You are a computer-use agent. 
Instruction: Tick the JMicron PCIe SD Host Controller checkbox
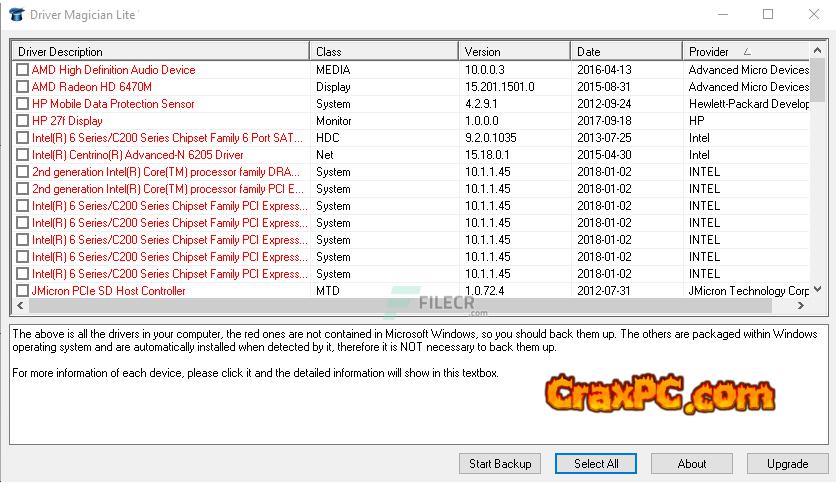pyautogui.click(x=22, y=291)
